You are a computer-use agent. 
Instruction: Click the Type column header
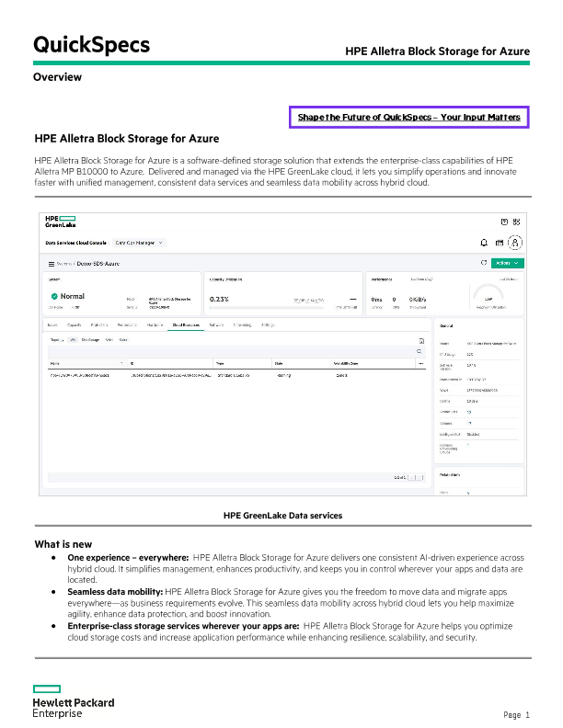220,363
